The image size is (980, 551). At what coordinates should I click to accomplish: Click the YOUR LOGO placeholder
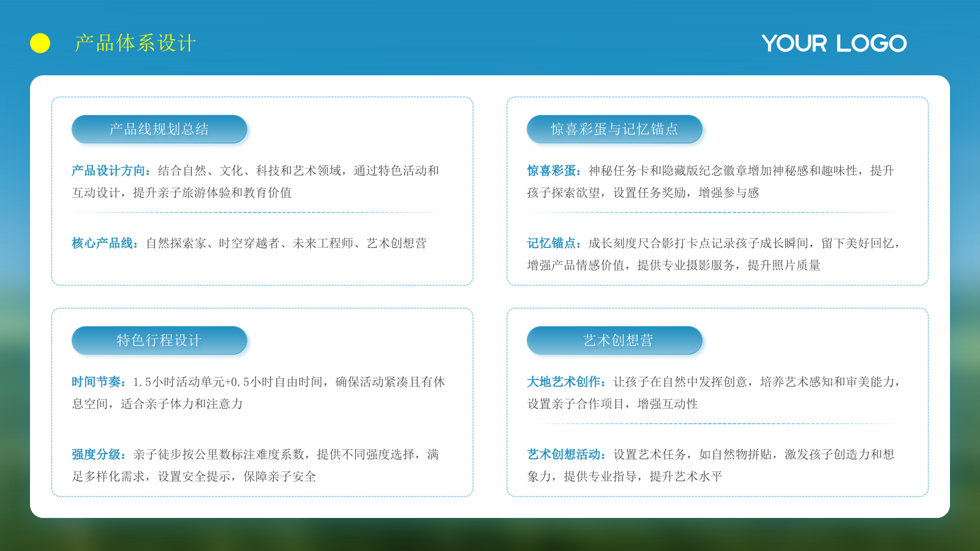click(x=834, y=43)
